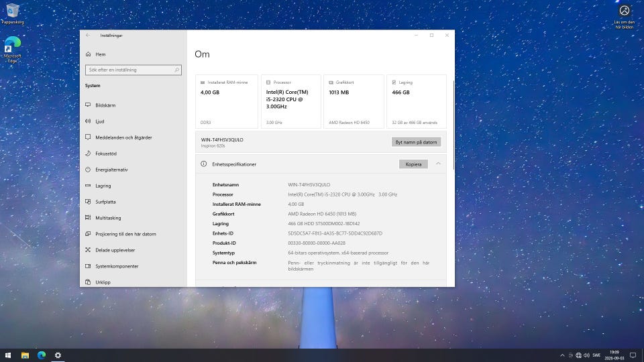
Task: Open Microsoft Edge from taskbar
Action: [x=42, y=355]
